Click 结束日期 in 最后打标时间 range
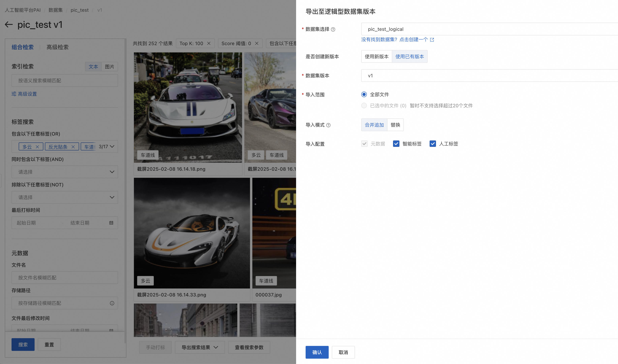Screen dimensions: 618x364 [x=80, y=223]
